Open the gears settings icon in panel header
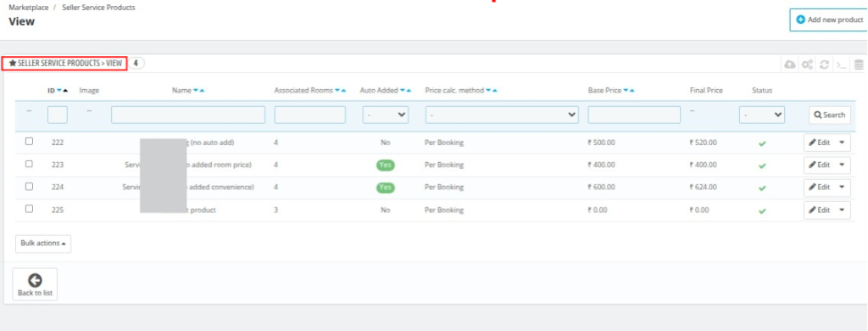Viewport: 868px width, 331px height. (808, 65)
